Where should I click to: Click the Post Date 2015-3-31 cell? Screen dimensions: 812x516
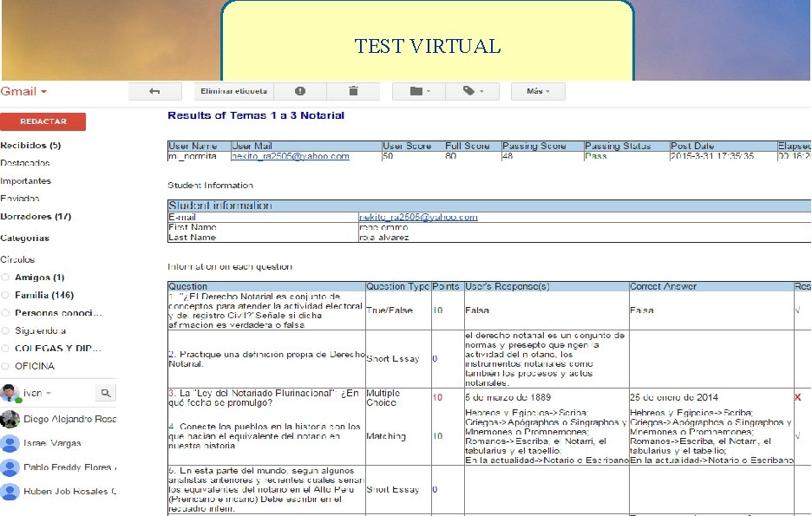click(712, 156)
